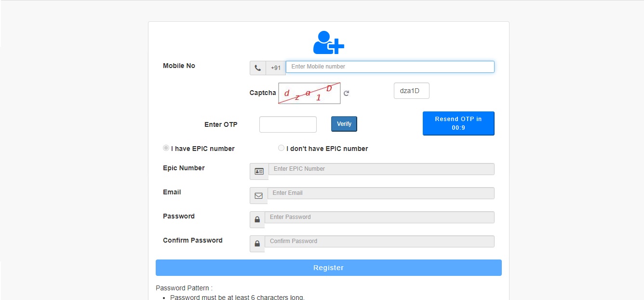Click the captcha text input box
The width and height of the screenshot is (644, 300).
[x=412, y=91]
